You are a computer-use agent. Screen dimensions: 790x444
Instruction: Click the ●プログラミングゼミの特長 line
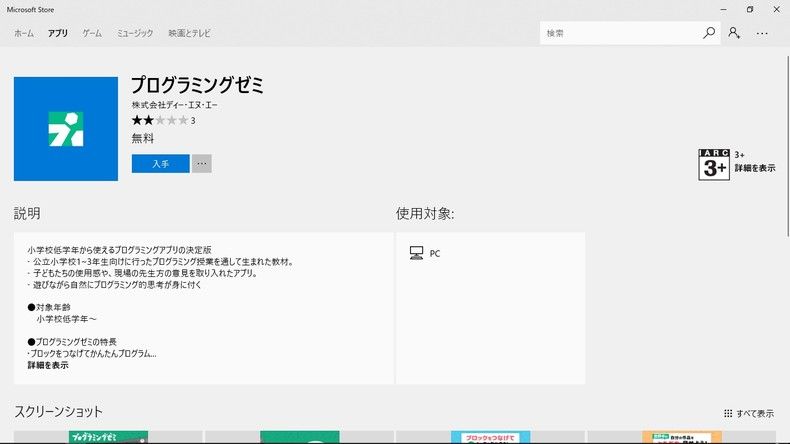click(x=72, y=342)
